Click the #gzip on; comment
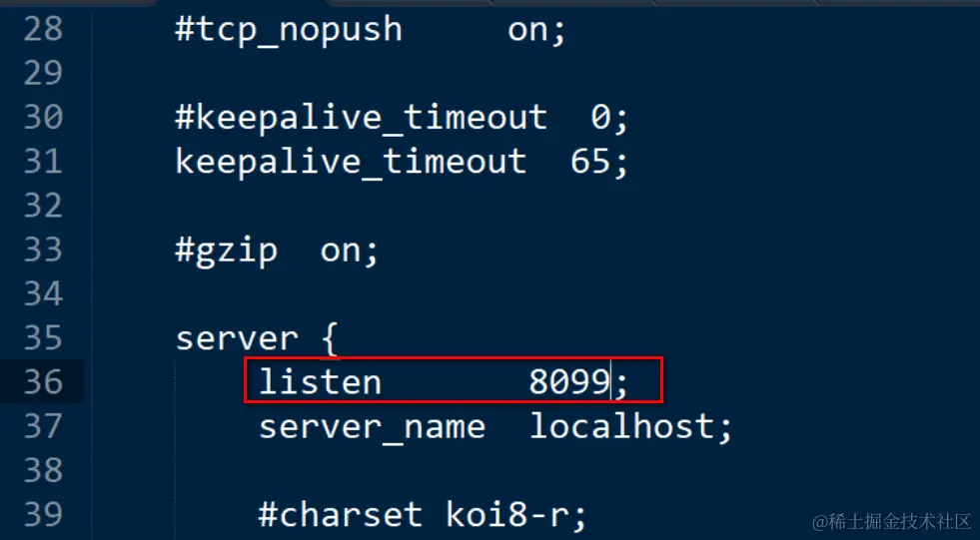980x540 pixels. click(x=278, y=251)
